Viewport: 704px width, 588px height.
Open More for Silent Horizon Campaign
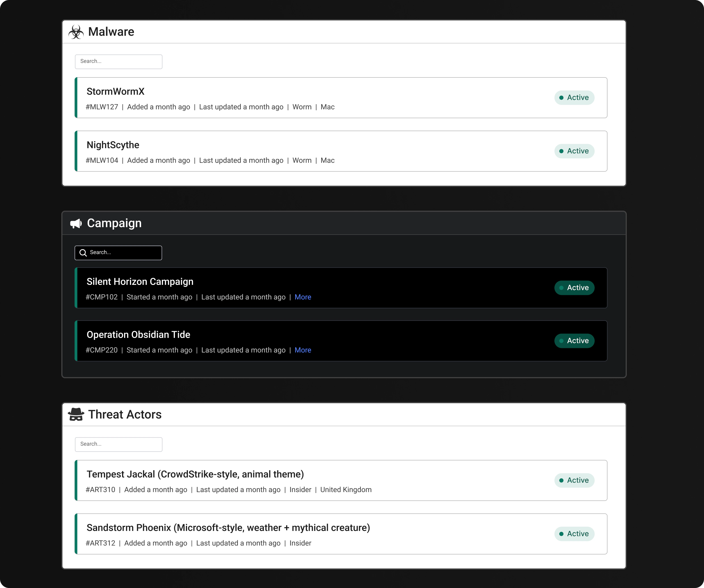point(303,297)
